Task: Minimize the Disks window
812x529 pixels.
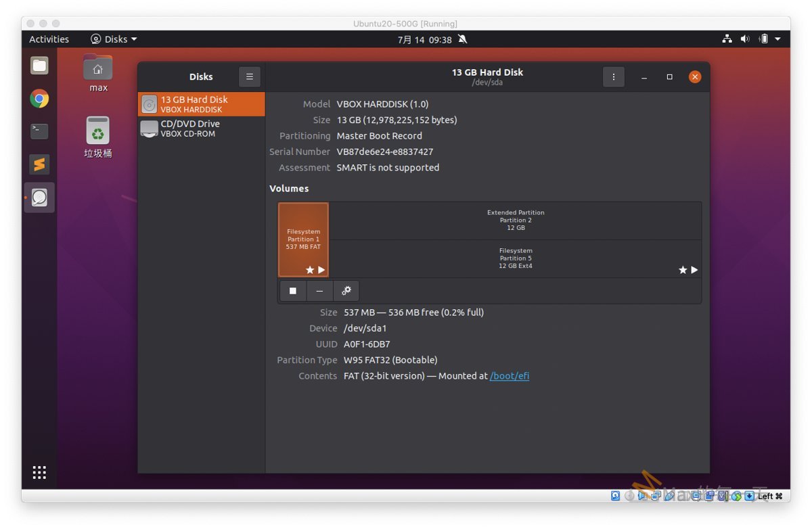Action: click(x=644, y=77)
